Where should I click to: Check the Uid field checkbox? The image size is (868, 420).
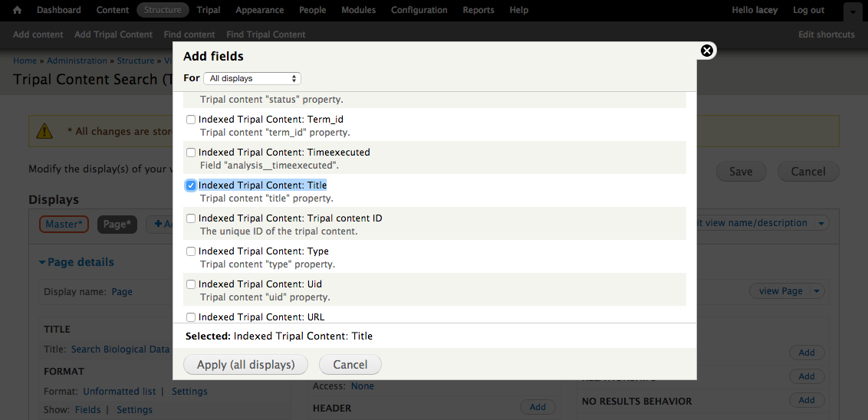click(191, 284)
